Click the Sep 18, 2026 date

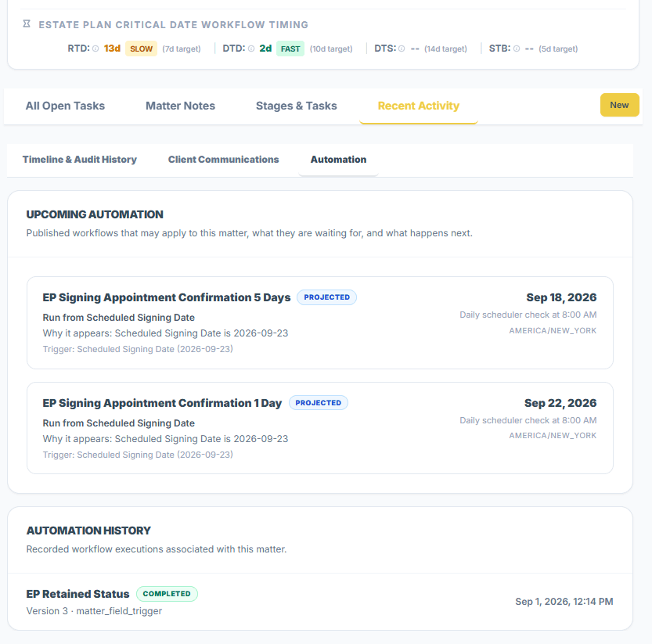pos(561,297)
